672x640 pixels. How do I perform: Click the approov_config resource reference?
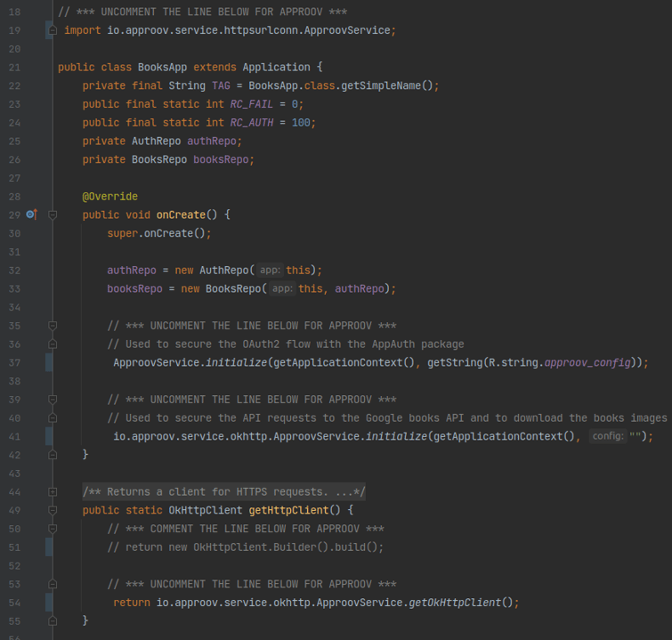587,362
